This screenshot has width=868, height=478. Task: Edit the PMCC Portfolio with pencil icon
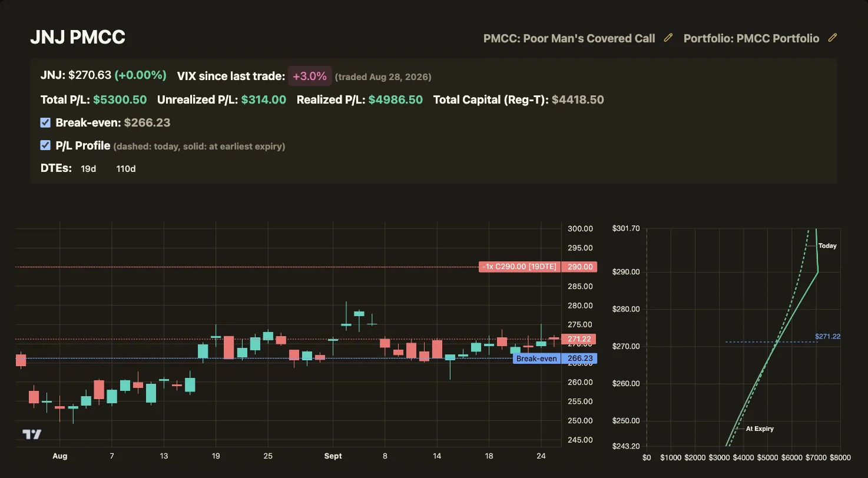pos(832,38)
